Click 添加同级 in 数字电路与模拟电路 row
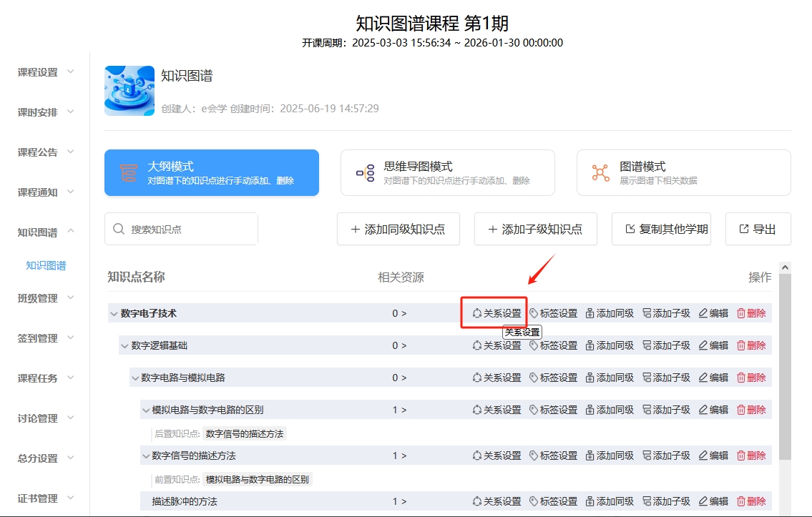This screenshot has width=812, height=517. pyautogui.click(x=610, y=378)
